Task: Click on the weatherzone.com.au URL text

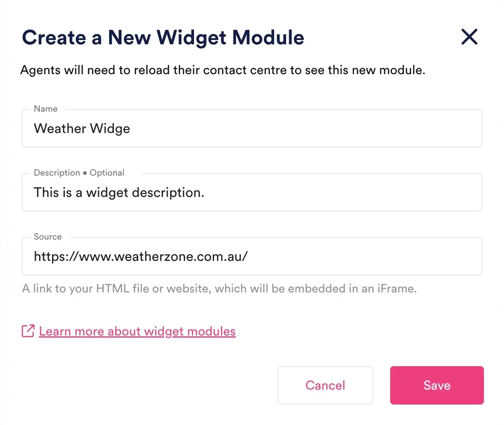Action: click(x=141, y=256)
